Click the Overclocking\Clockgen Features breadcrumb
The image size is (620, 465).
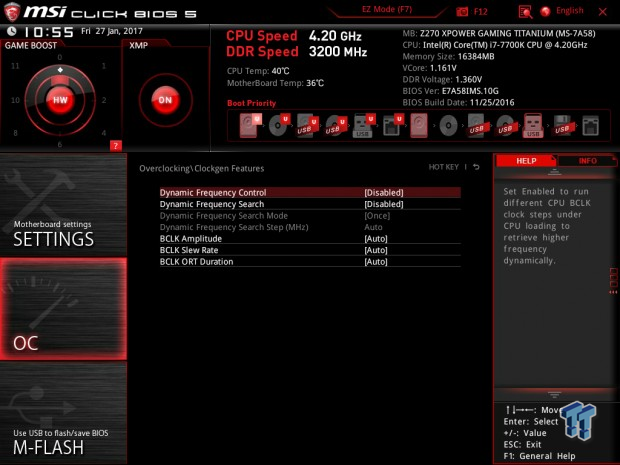(x=202, y=168)
